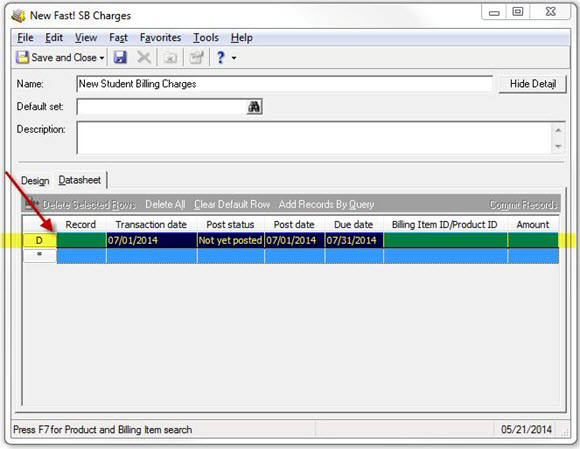Minimize the New Fast! SB Charges window

pos(494,13)
